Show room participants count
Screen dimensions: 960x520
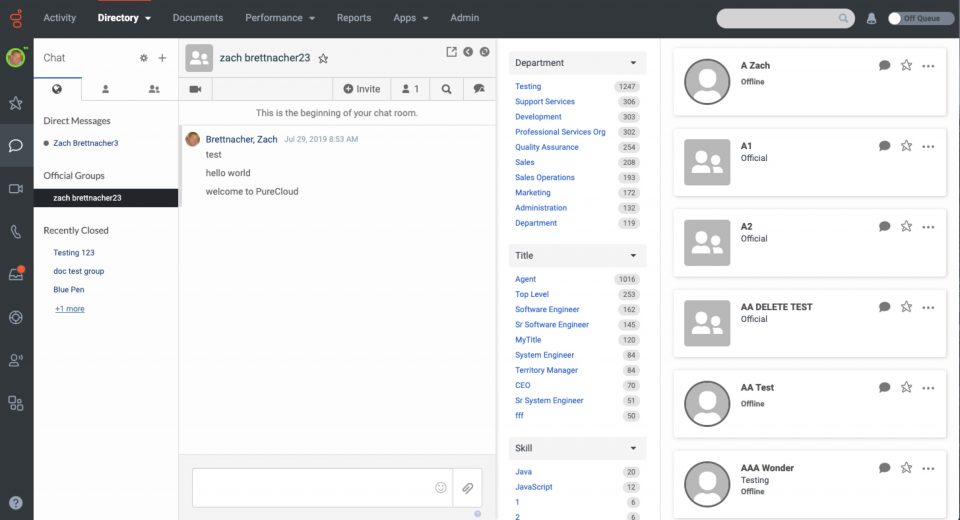(x=410, y=89)
